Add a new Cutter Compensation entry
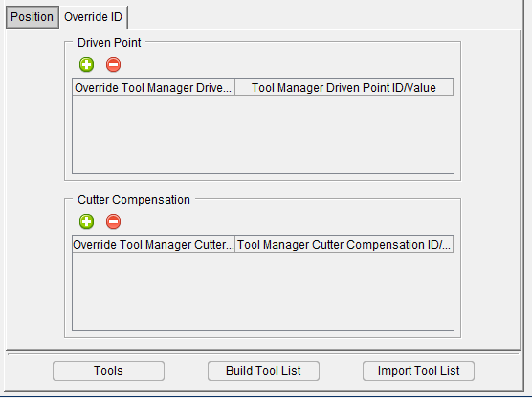The height and width of the screenshot is (398, 532). pyautogui.click(x=86, y=222)
